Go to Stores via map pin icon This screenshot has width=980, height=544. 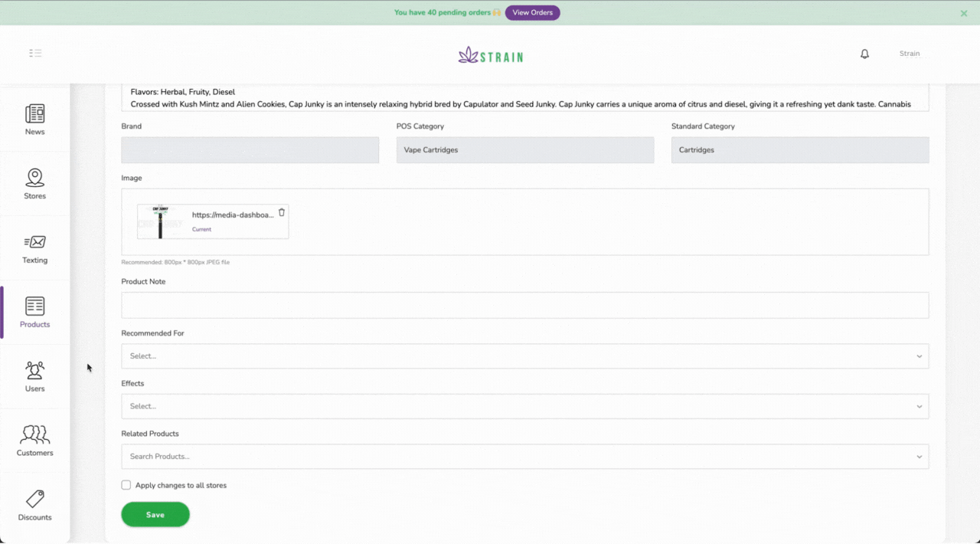(x=34, y=178)
